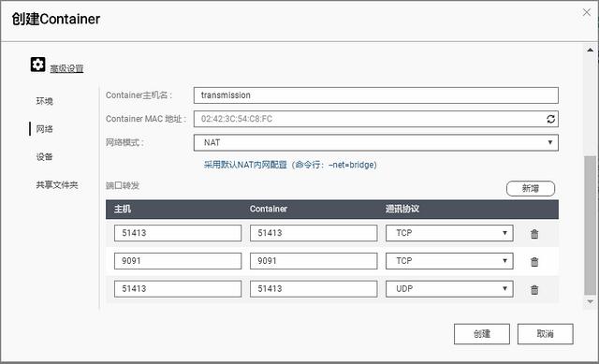599x364 pixels.
Task: Click the refresh MAC address icon
Action: (x=550, y=119)
